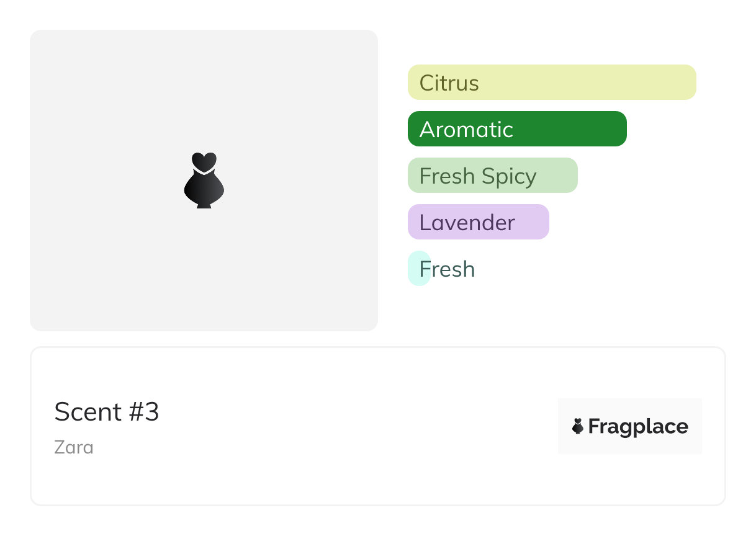Click the Fragplace wordmark text
Image resolution: width=756 pixels, height=536 pixels.
coord(638,427)
